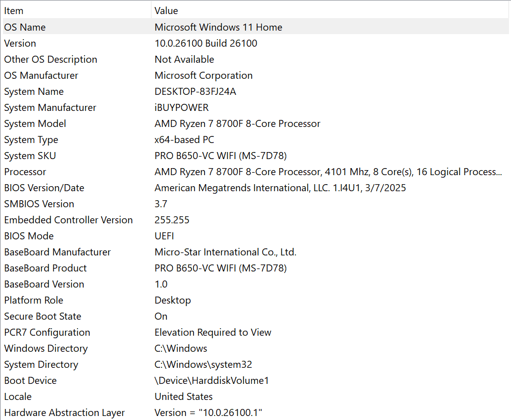This screenshot has height=420, width=511.
Task: Click the System SKU row label
Action: point(30,156)
